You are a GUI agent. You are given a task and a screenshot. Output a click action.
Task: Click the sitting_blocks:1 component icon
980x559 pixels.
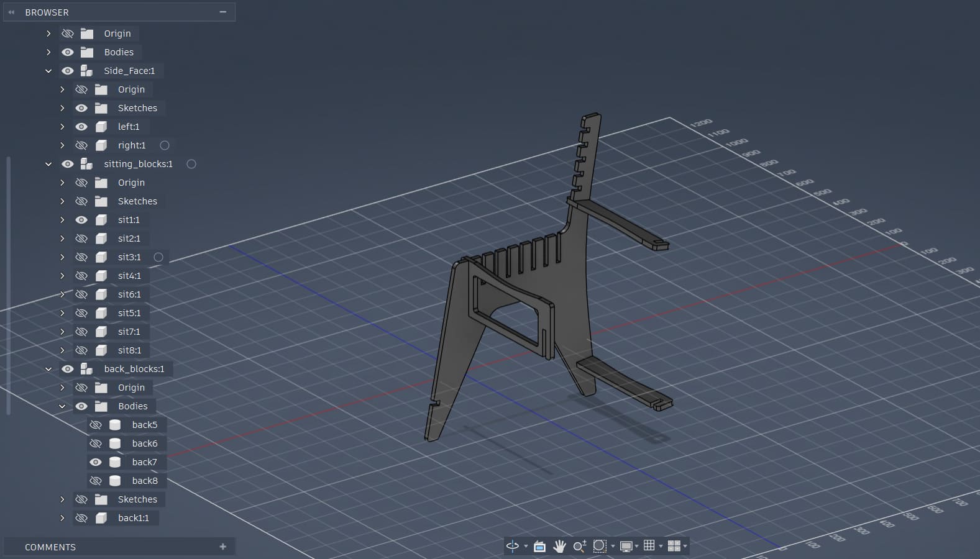click(87, 164)
